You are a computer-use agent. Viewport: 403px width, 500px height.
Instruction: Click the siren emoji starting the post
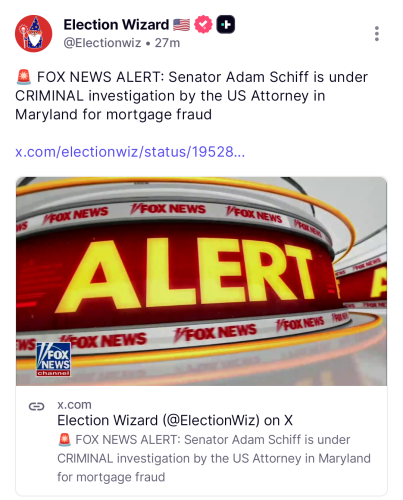coord(24,77)
